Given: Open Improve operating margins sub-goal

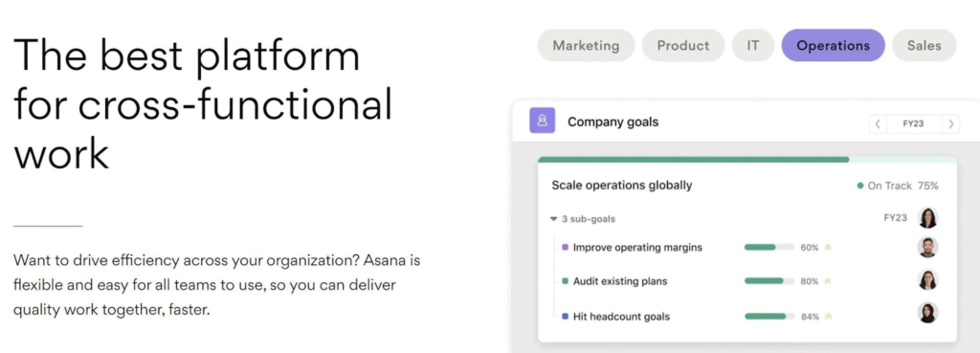Looking at the screenshot, I should [x=637, y=248].
